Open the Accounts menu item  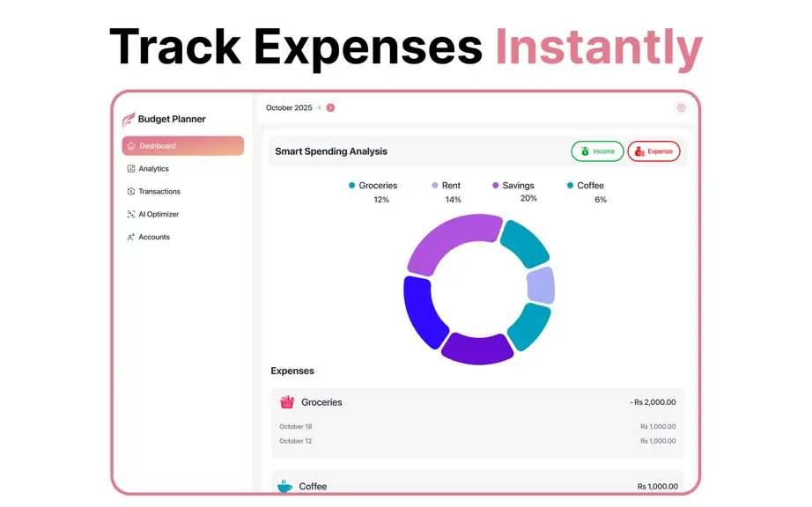pyautogui.click(x=148, y=237)
